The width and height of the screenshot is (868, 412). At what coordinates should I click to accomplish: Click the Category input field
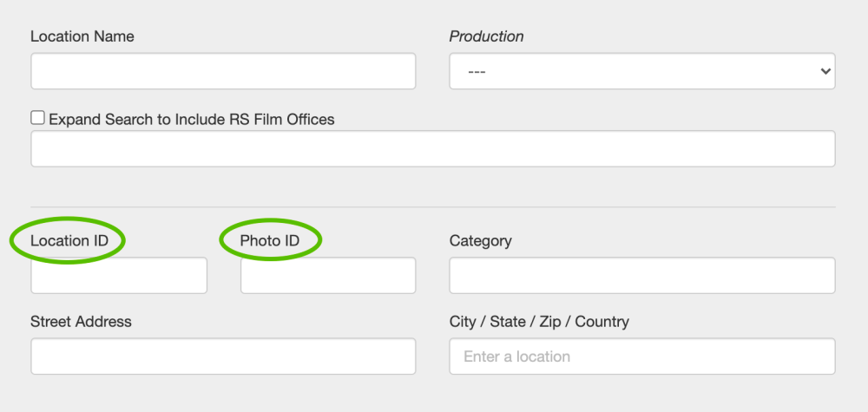(641, 276)
